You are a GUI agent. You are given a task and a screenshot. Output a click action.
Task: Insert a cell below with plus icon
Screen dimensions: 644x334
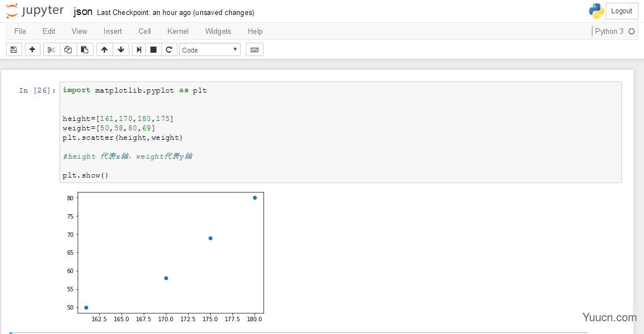pos(33,49)
